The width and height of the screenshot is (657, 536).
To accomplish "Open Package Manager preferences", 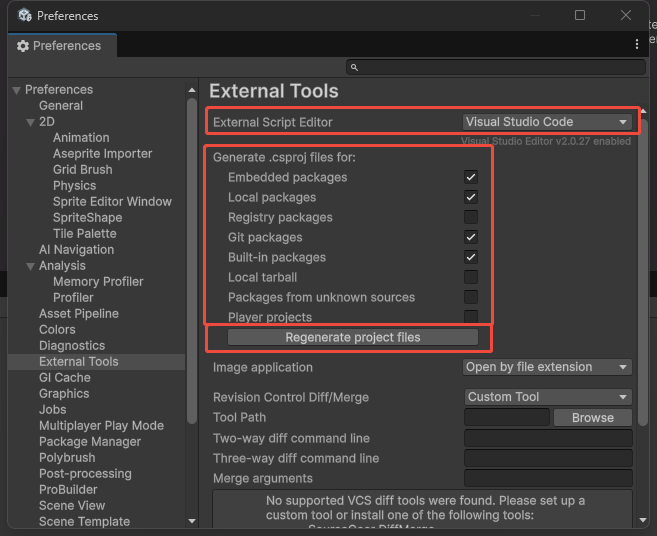I will pos(90,442).
